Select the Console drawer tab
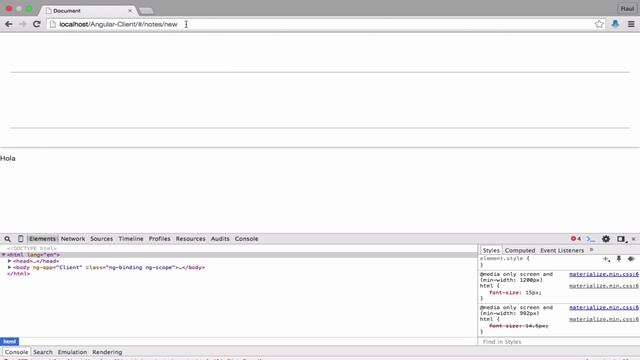The height and width of the screenshot is (360, 640). tap(16, 352)
